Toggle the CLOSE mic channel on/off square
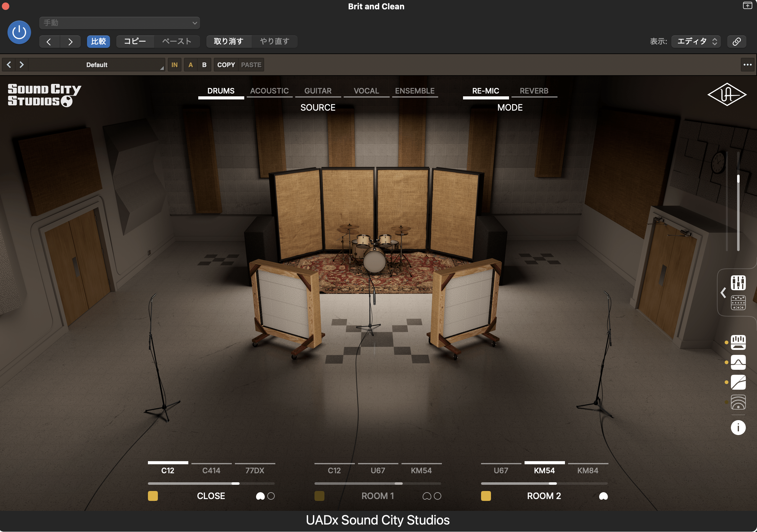The width and height of the screenshot is (757, 532). point(153,496)
